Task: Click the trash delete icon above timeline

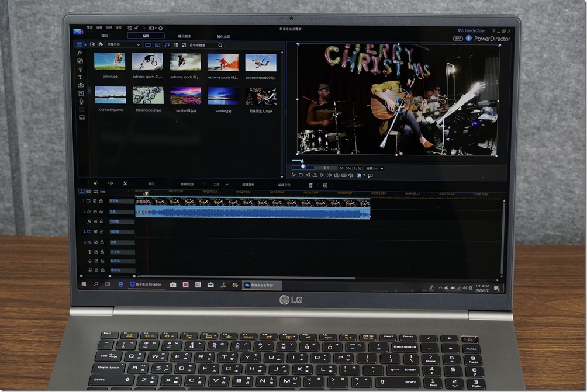Action: tap(310, 185)
